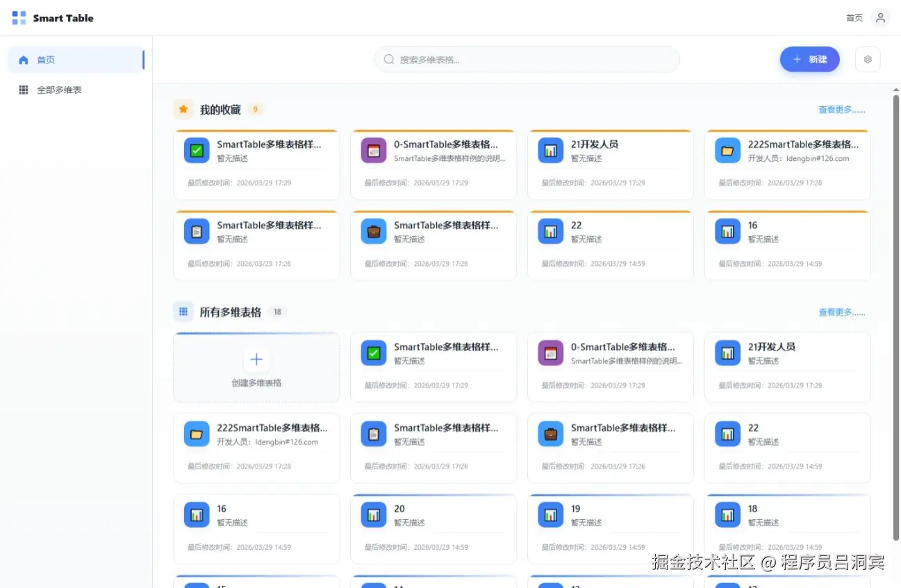The image size is (901, 588).
Task: Click the title "22" in 我的收藏
Action: tap(577, 226)
